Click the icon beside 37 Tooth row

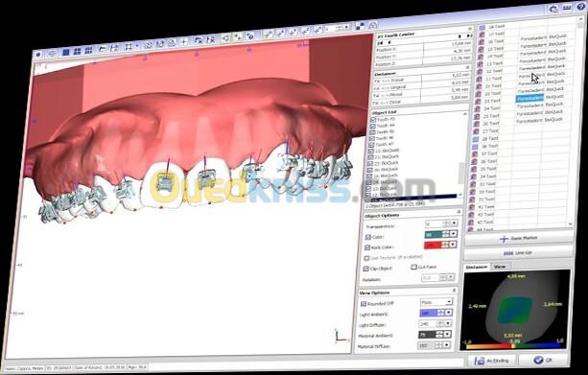click(474, 154)
